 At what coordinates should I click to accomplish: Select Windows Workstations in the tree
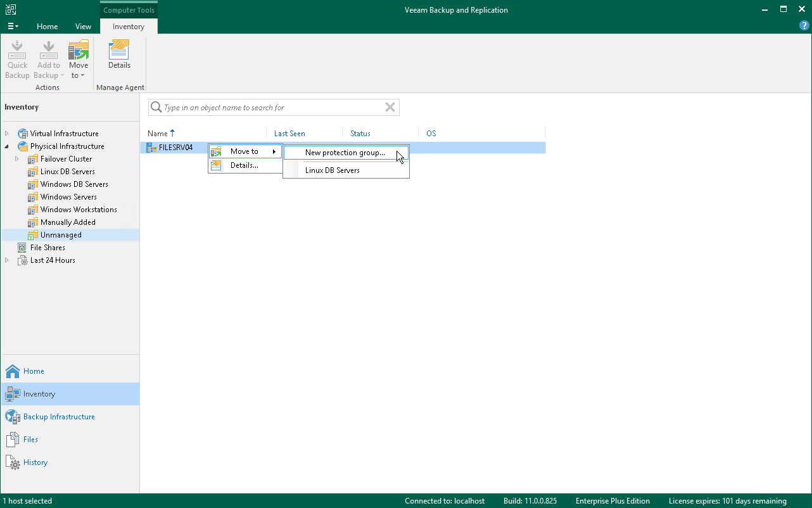tap(79, 210)
